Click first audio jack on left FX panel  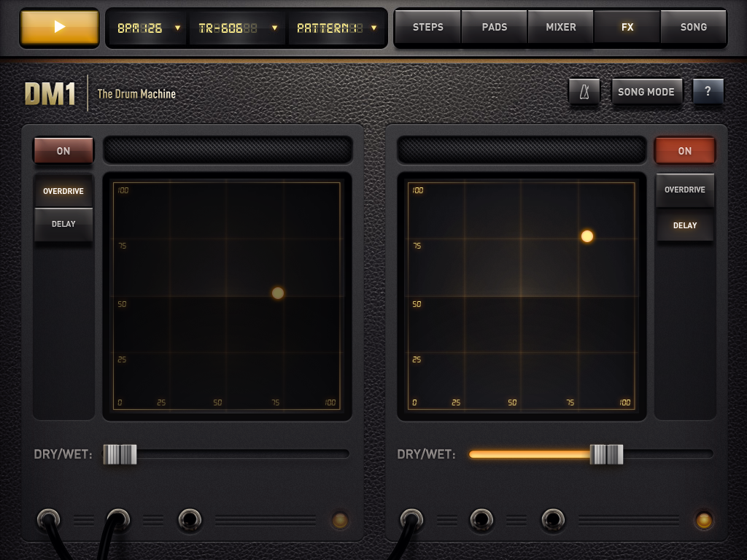coord(48,520)
